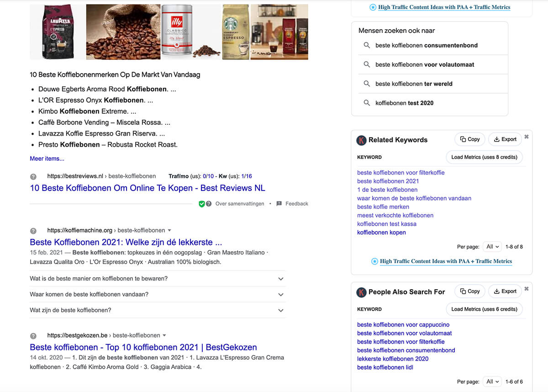The width and height of the screenshot is (548, 392).
Task: Open Per page dropdown in Related Keywords
Action: tap(493, 247)
